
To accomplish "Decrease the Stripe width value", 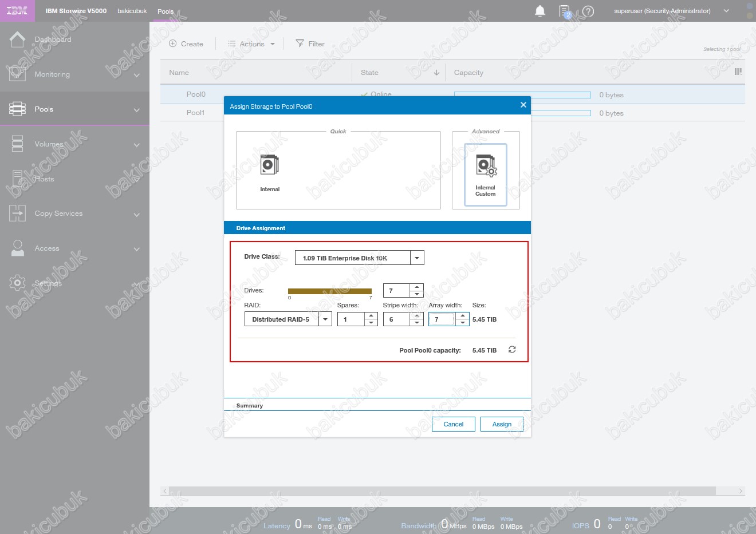I will [x=417, y=323].
